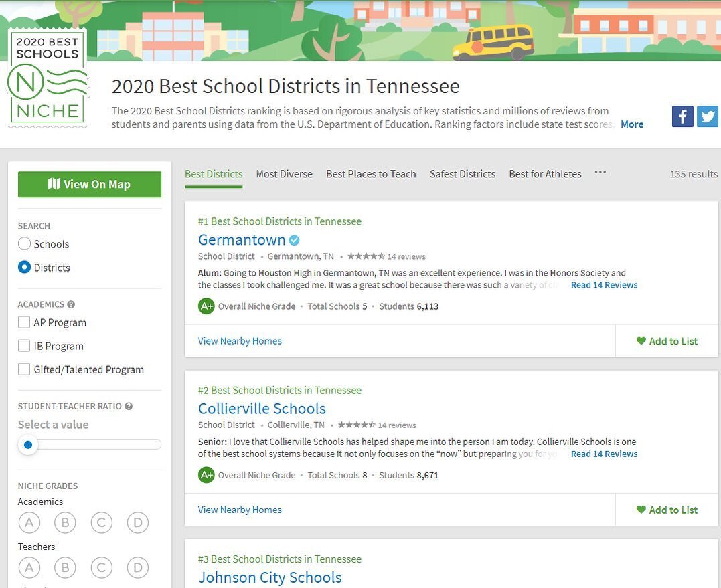Click the Academics help question mark icon
Screen dimensions: 721x588
(x=71, y=304)
